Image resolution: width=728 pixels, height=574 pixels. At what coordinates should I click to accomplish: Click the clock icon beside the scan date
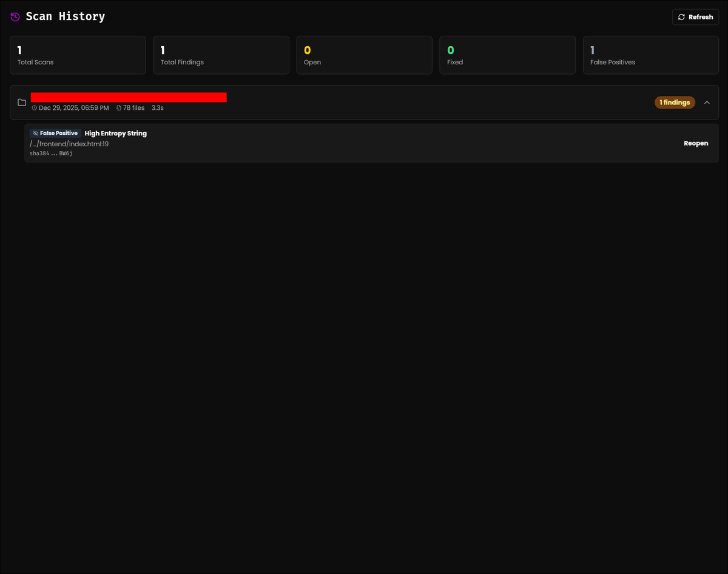coord(35,108)
